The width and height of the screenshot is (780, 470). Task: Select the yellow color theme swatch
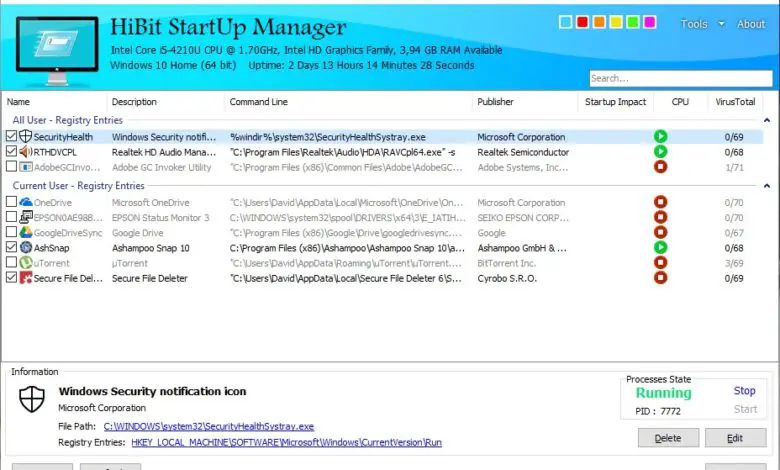pos(616,22)
